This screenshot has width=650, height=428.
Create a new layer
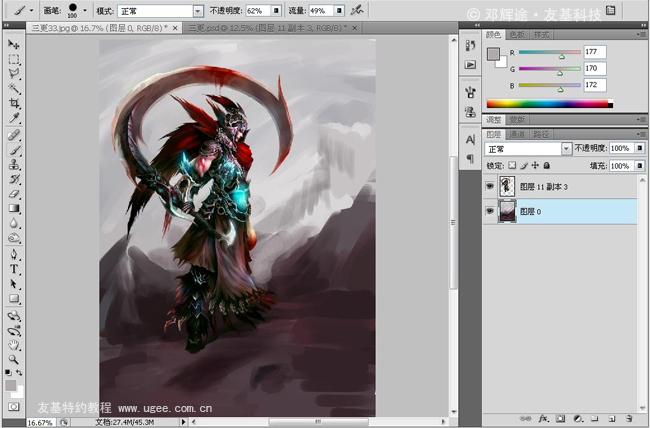(x=612, y=418)
